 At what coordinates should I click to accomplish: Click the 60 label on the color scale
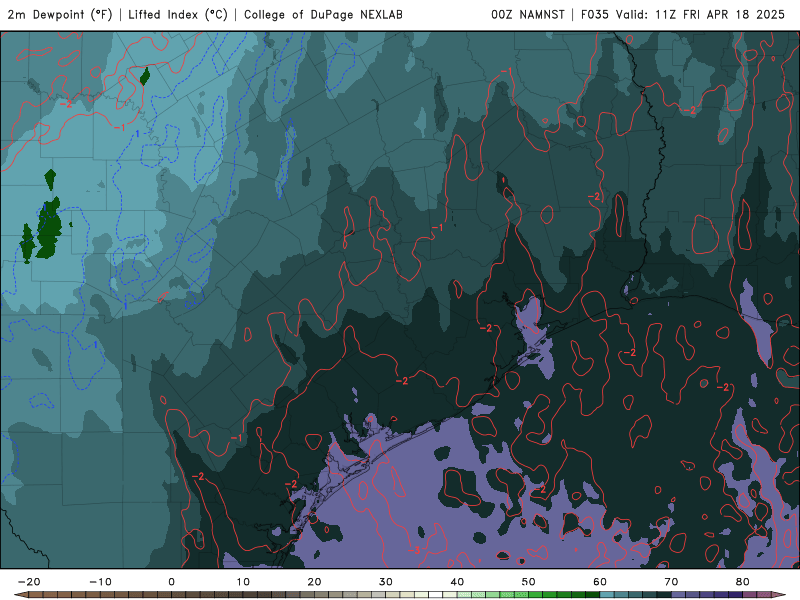(x=600, y=582)
